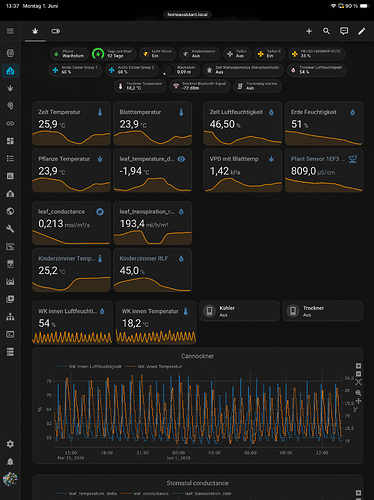
Task: Open the settings gear in sidebar
Action: 10,444
